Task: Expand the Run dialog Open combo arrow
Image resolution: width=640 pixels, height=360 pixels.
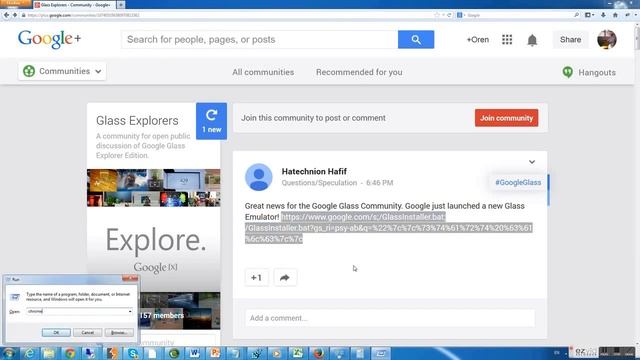Action: click(x=130, y=311)
